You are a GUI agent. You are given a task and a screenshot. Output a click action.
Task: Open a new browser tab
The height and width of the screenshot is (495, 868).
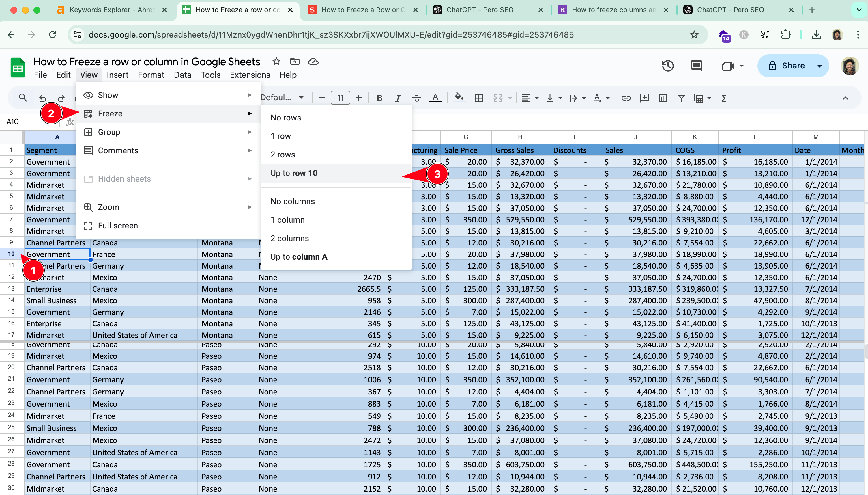tap(812, 10)
